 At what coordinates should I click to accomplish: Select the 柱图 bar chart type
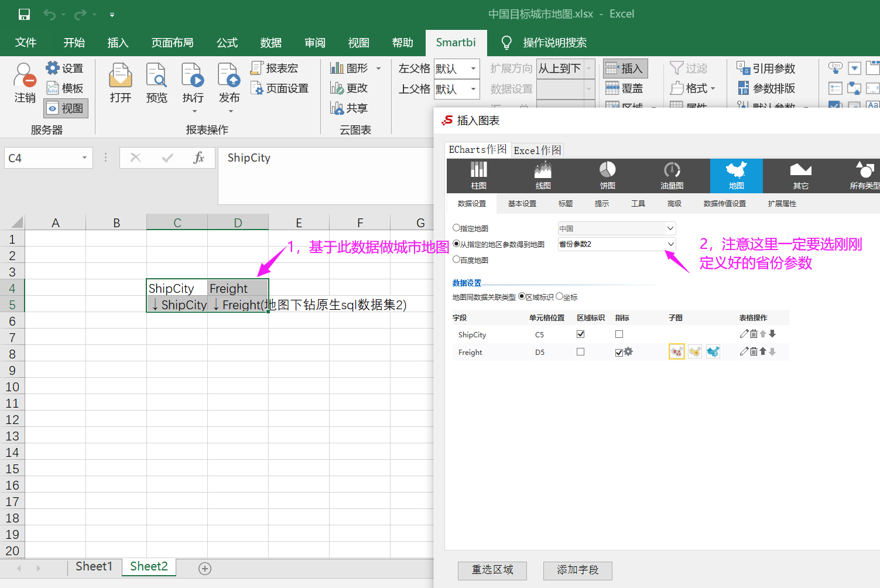(x=479, y=176)
